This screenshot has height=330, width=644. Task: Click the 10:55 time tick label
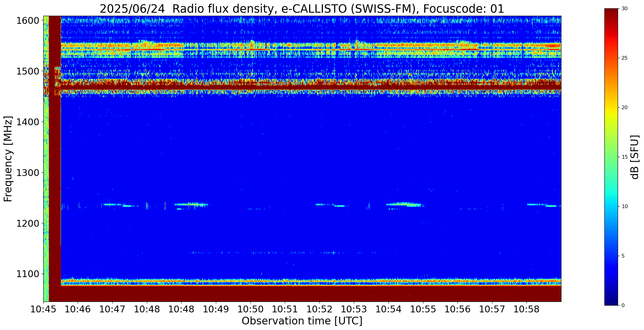[x=423, y=309]
